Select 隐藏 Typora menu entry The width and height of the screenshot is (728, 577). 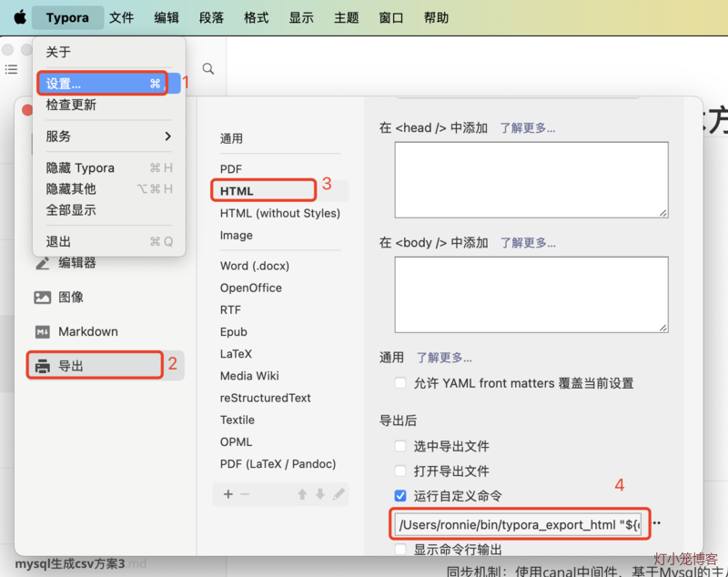109,168
